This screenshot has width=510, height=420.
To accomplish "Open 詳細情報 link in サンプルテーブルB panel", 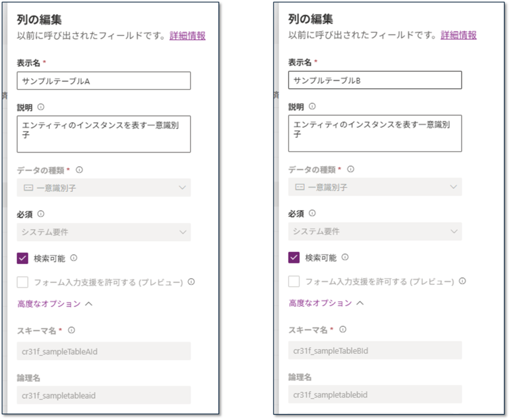I will [x=458, y=35].
